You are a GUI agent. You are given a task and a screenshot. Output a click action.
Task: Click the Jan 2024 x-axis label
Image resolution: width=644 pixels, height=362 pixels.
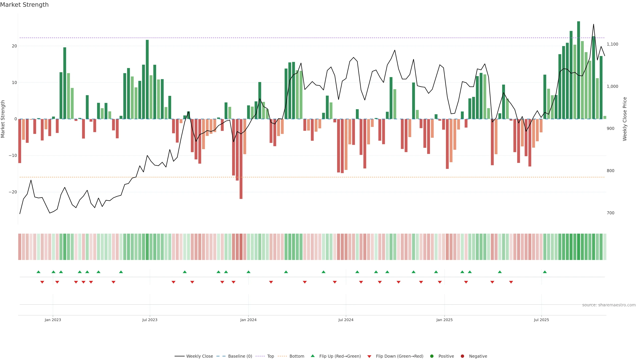pos(248,320)
